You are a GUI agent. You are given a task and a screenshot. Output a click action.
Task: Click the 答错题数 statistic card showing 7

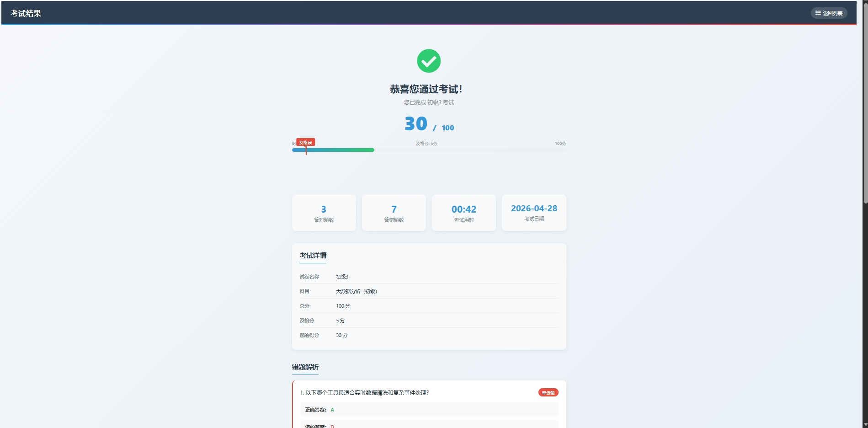[x=394, y=213]
